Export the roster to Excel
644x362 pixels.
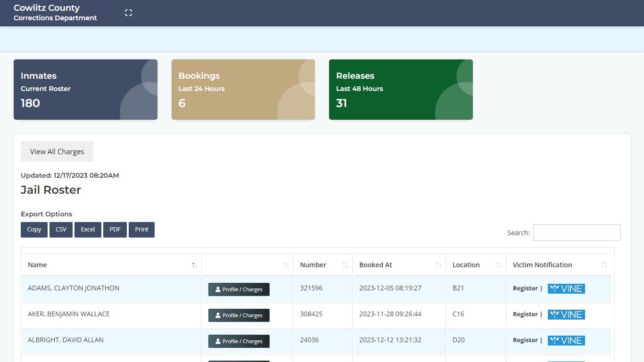[88, 230]
